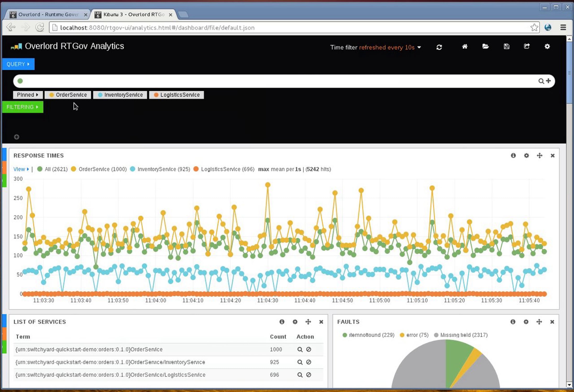
Task: Go to the home dashboard icon
Action: (x=465, y=46)
